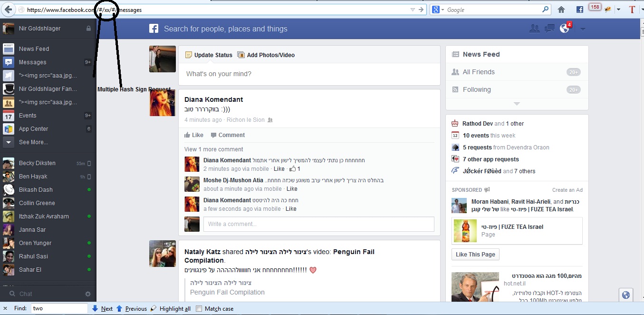Click lock icon beside Nir Goldshlager
The image size is (644, 315).
point(88,29)
